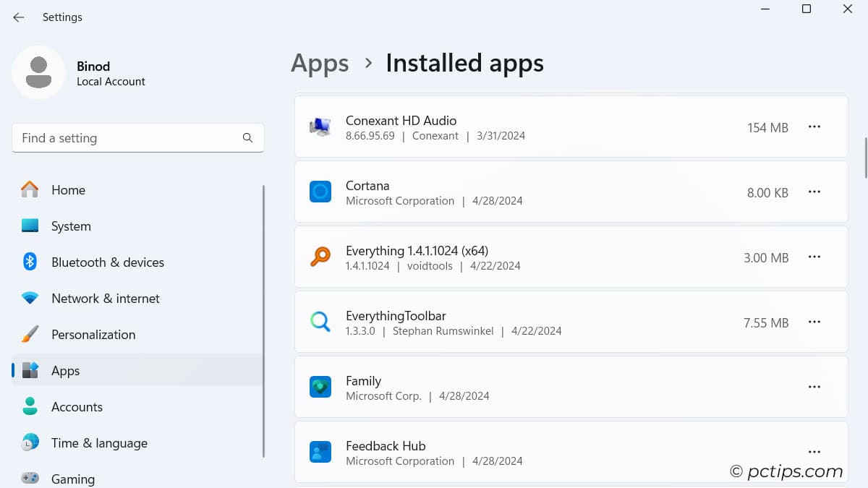Select the Gaming controller icon
The height and width of the screenshot is (488, 868).
coord(30,477)
